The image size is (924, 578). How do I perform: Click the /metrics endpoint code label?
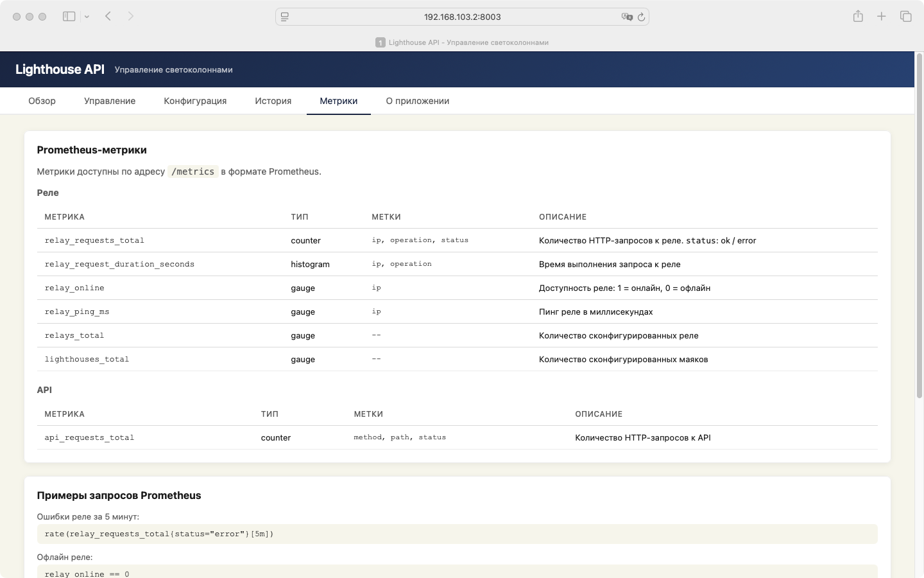tap(193, 171)
